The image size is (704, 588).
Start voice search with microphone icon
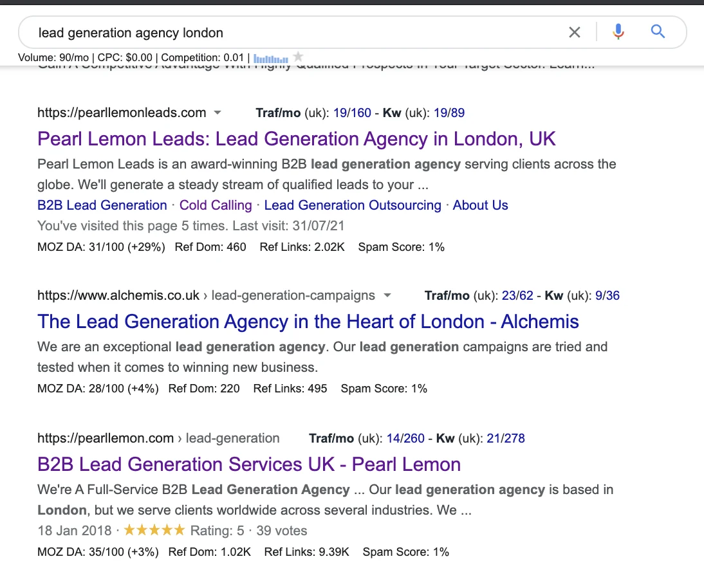pos(618,32)
